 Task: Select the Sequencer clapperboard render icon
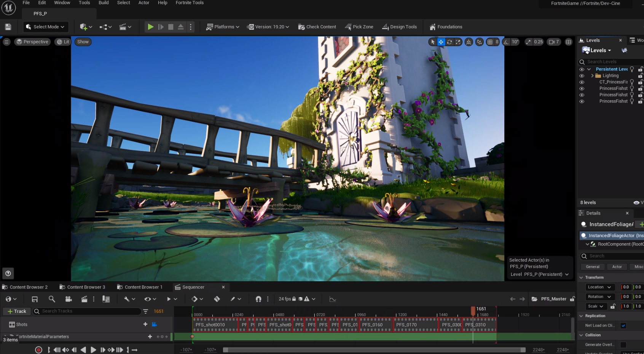click(84, 299)
